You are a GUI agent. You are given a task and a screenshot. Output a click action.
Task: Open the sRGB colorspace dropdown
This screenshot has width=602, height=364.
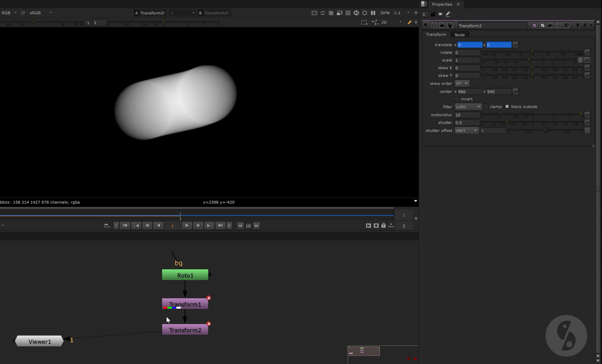[41, 13]
